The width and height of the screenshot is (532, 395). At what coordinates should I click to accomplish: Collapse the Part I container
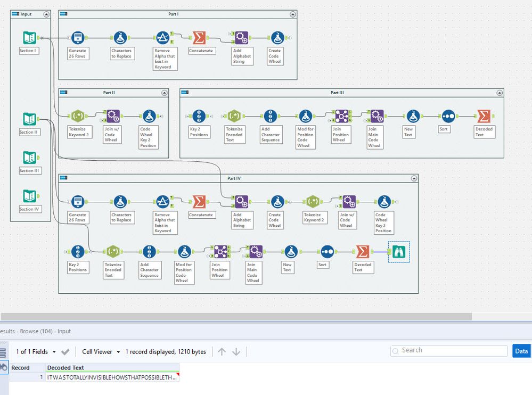pos(293,14)
